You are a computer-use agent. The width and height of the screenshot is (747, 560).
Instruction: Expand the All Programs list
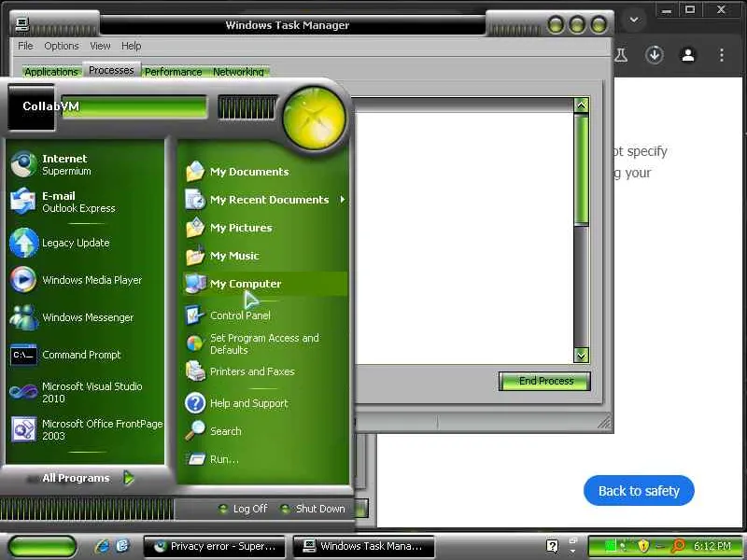coord(86,478)
